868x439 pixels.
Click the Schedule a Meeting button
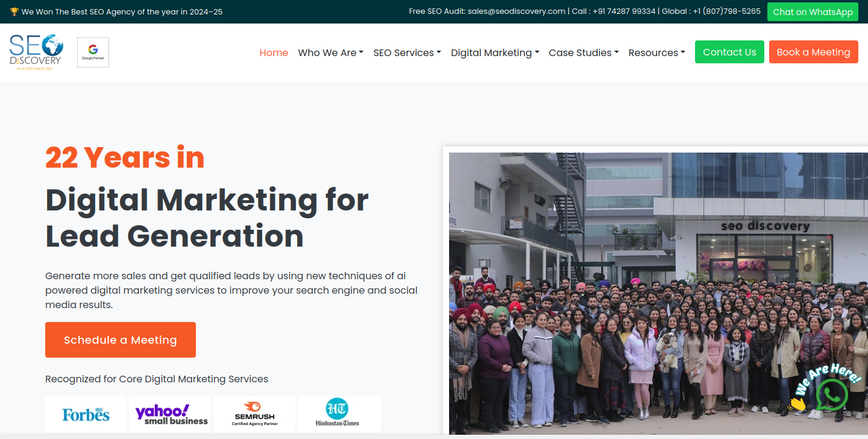tap(121, 340)
